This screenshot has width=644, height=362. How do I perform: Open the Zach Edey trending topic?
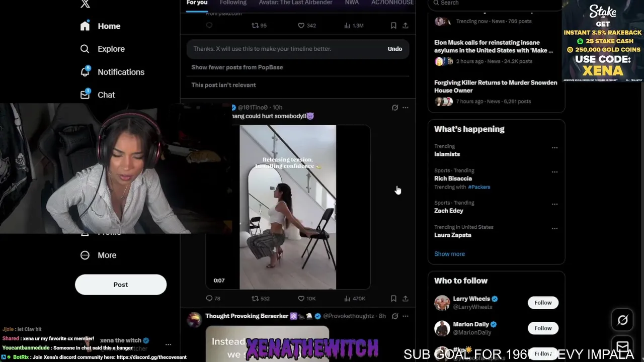[x=448, y=211]
